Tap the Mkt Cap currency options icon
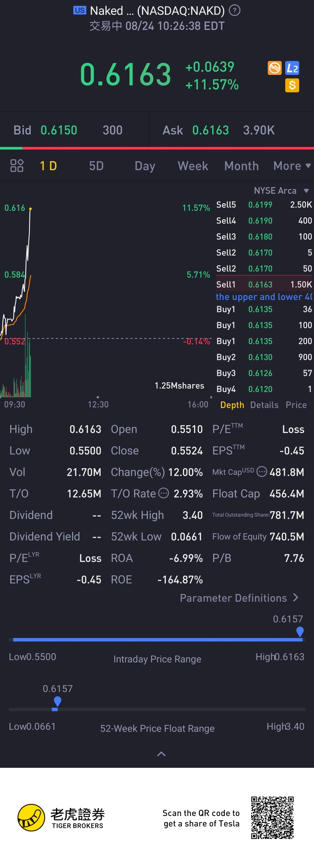This screenshot has width=314, height=868. tap(262, 472)
